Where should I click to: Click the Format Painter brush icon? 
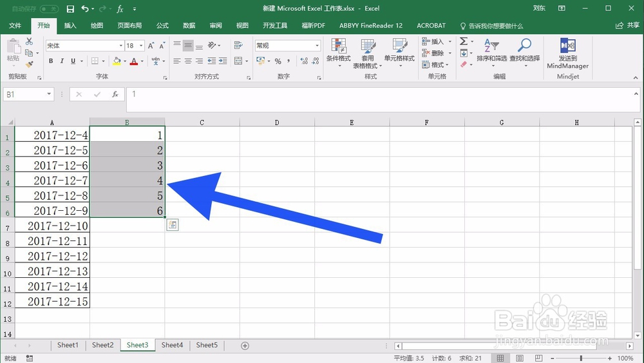pyautogui.click(x=29, y=64)
